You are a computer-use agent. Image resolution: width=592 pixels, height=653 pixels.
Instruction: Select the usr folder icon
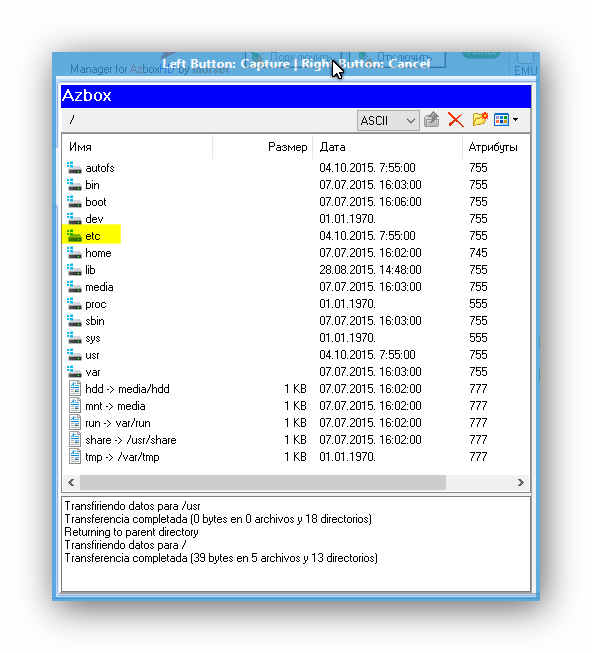point(74,355)
